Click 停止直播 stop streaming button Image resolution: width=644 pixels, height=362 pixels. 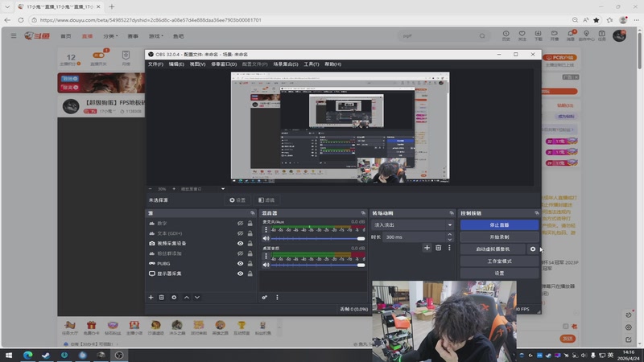coord(499,225)
